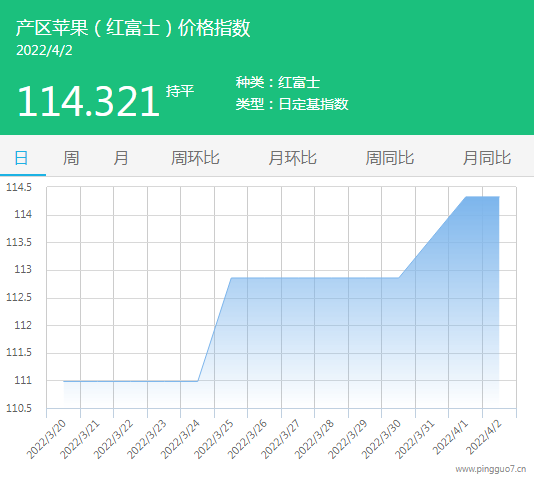534x479 pixels.
Task: Click the 产区苹果（红富士）价格指数 title
Action: 133,28
